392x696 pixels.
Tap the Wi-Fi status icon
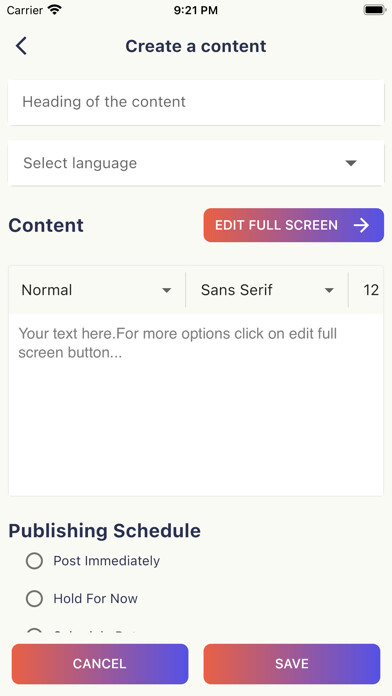pos(55,10)
